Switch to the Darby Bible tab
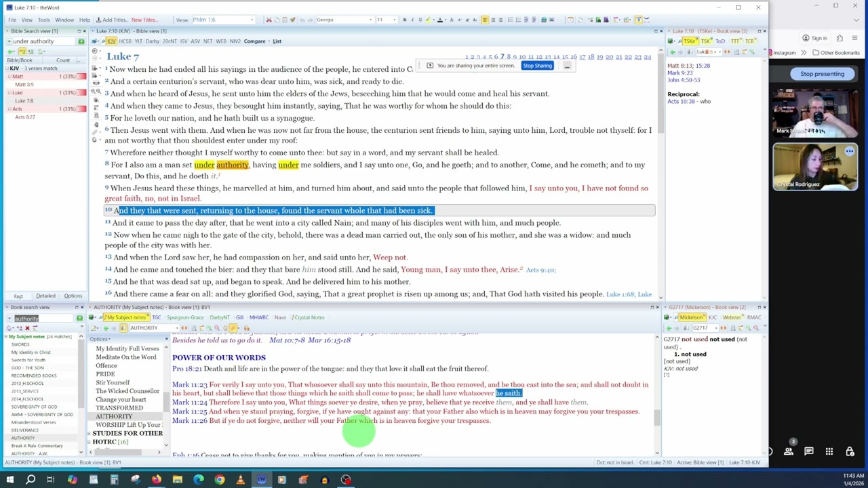 153,41
